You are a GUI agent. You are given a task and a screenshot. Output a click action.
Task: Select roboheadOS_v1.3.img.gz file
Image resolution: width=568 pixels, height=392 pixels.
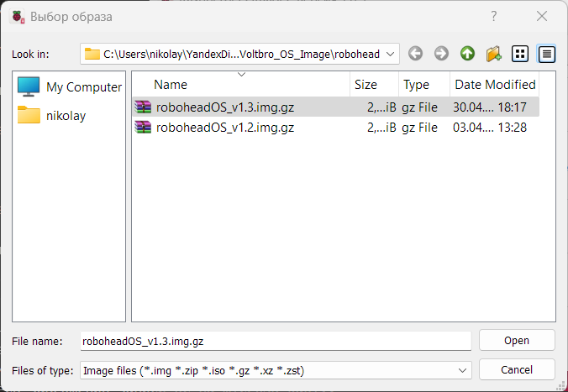point(225,107)
